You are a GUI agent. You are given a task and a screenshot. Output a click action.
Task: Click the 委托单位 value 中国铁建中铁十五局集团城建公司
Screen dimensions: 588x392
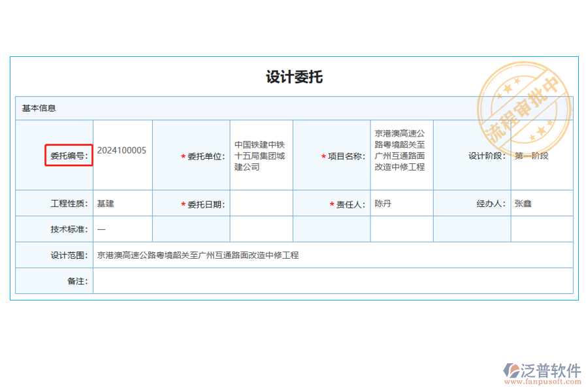tap(261, 155)
